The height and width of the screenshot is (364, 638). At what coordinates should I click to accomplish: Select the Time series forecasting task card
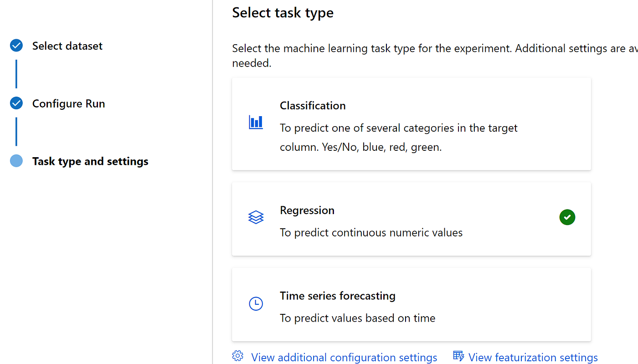pos(410,304)
